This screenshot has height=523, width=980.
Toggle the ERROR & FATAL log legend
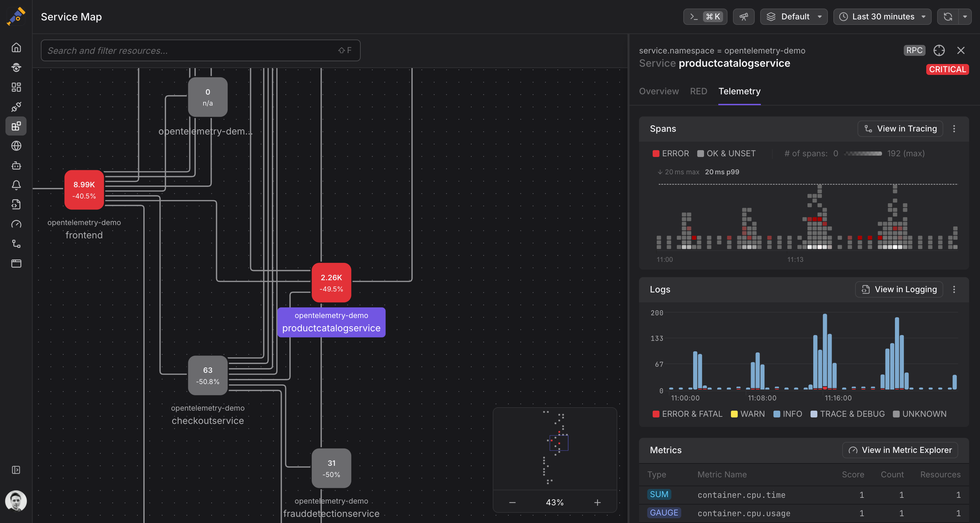click(x=687, y=414)
